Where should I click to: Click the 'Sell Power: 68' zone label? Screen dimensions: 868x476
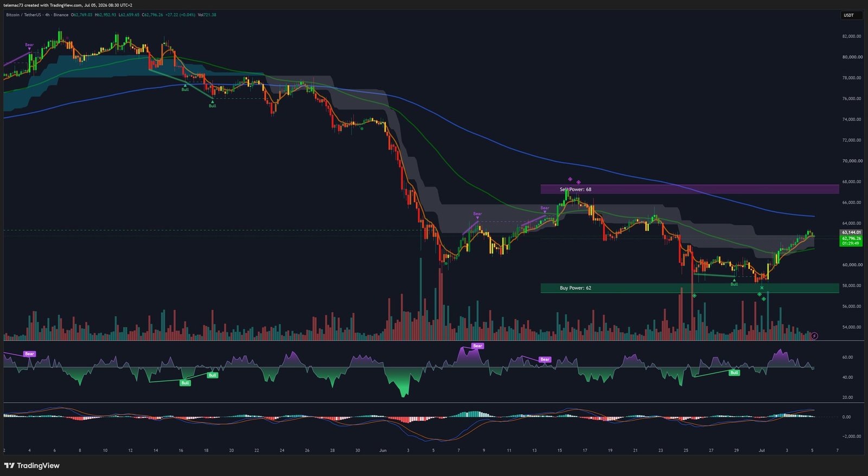576,190
